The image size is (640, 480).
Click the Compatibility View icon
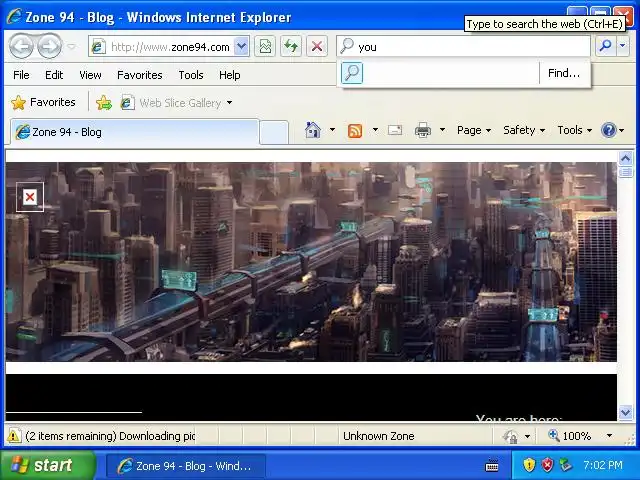coord(265,47)
